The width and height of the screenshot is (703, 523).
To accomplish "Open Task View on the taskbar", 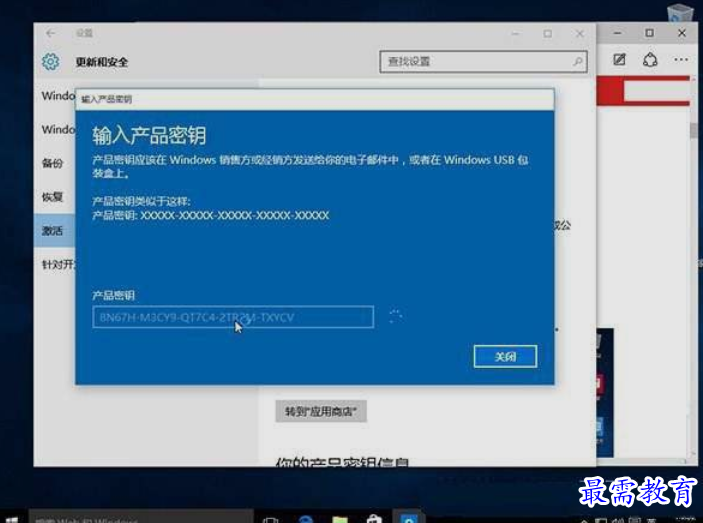I will (x=271, y=520).
